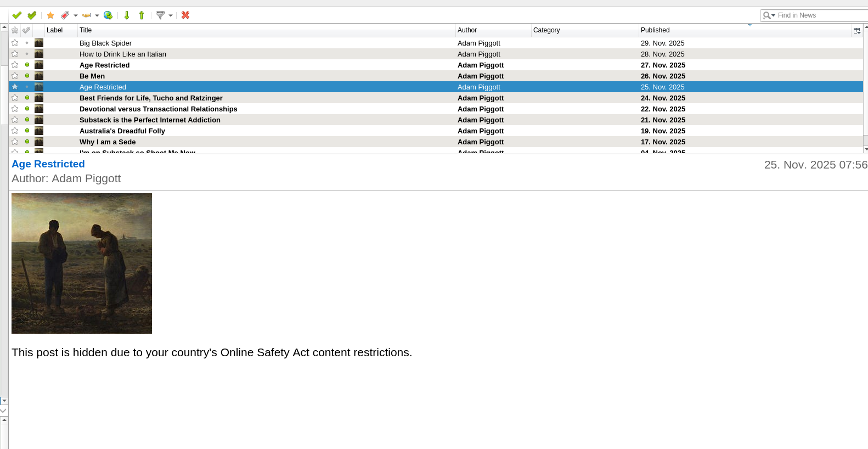The height and width of the screenshot is (449, 868).
Task: Click the hand Share News icon
Action: [87, 15]
